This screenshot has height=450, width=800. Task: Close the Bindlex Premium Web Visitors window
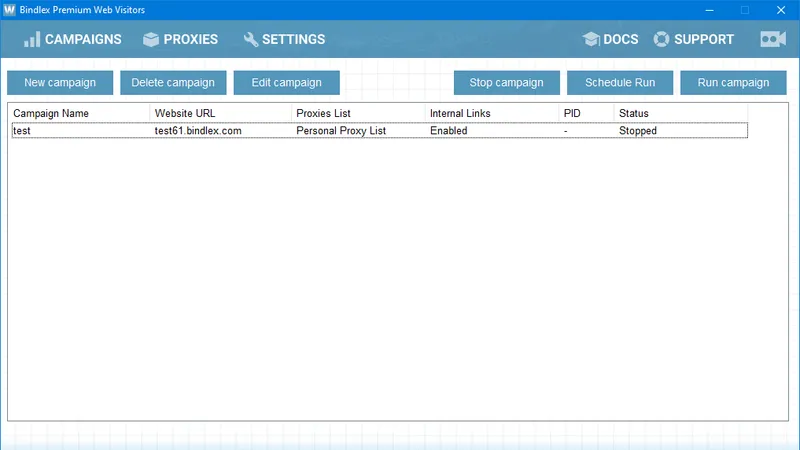781,10
